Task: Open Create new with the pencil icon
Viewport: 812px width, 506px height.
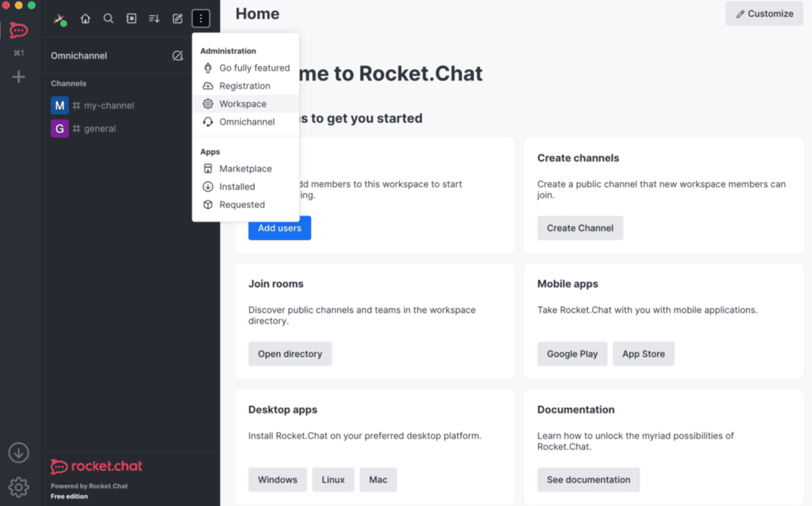Action: click(177, 18)
